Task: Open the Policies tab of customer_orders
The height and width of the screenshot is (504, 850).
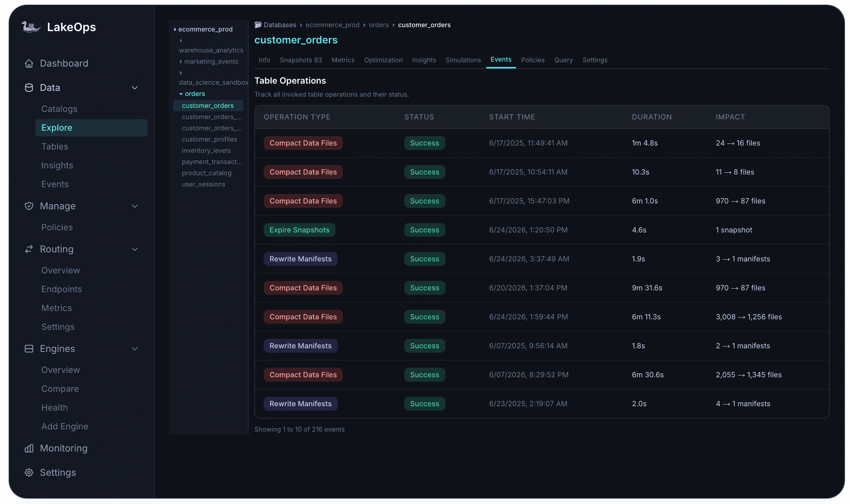Action: click(x=533, y=60)
